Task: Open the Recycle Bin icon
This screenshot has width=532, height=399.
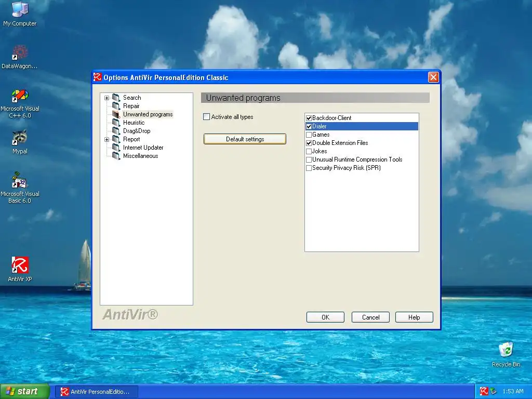Action: coord(506,354)
